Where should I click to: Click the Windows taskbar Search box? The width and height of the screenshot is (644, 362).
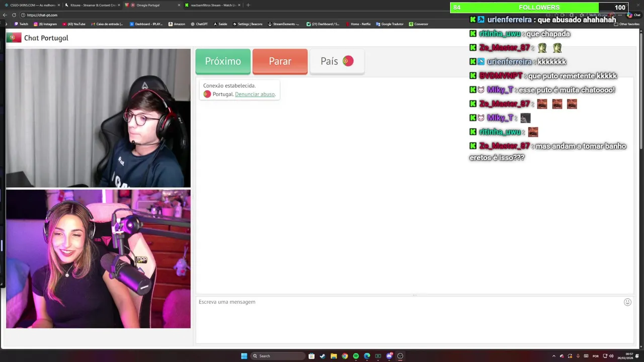click(278, 356)
